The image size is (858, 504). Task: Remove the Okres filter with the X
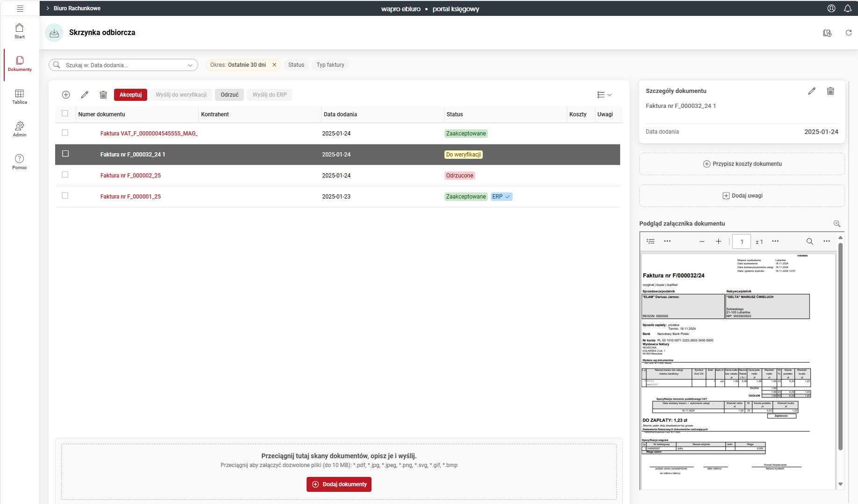pos(274,65)
